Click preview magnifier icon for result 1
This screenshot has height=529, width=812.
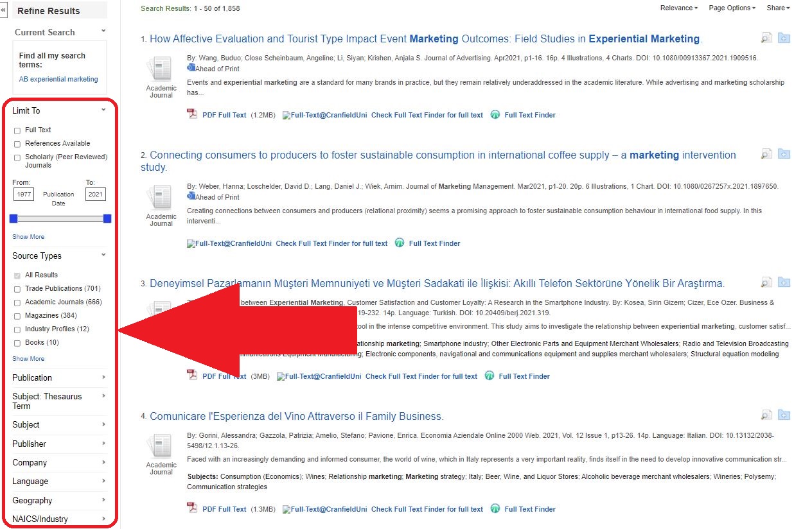tap(766, 38)
